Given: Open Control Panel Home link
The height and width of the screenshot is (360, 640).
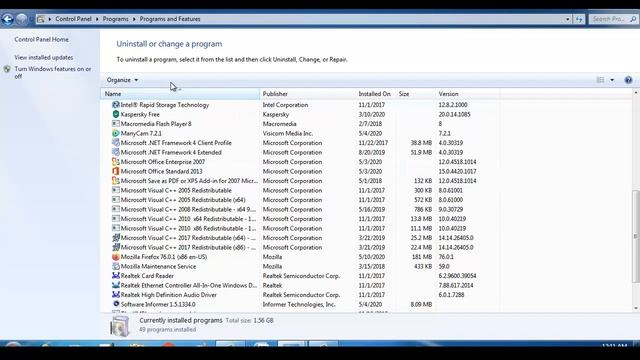Looking at the screenshot, I should pos(42,40).
